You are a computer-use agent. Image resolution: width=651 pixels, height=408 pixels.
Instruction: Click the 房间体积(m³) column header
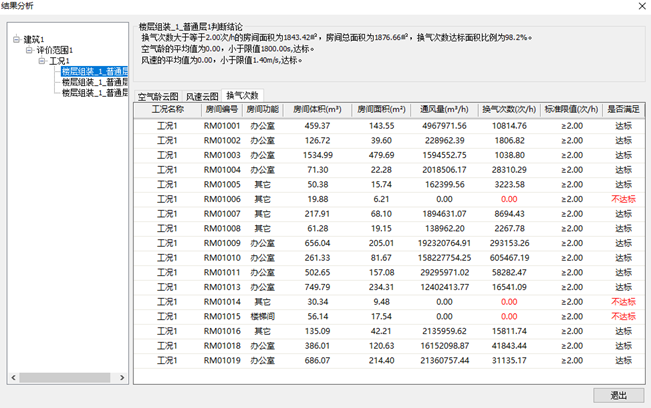coord(317,110)
